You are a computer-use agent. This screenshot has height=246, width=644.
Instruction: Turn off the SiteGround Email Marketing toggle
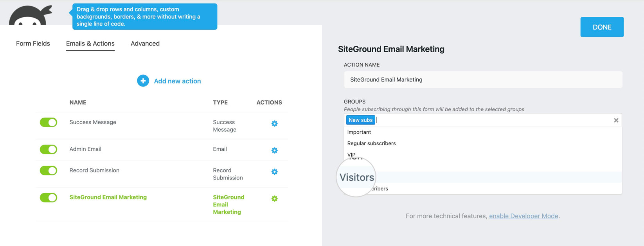(x=49, y=197)
